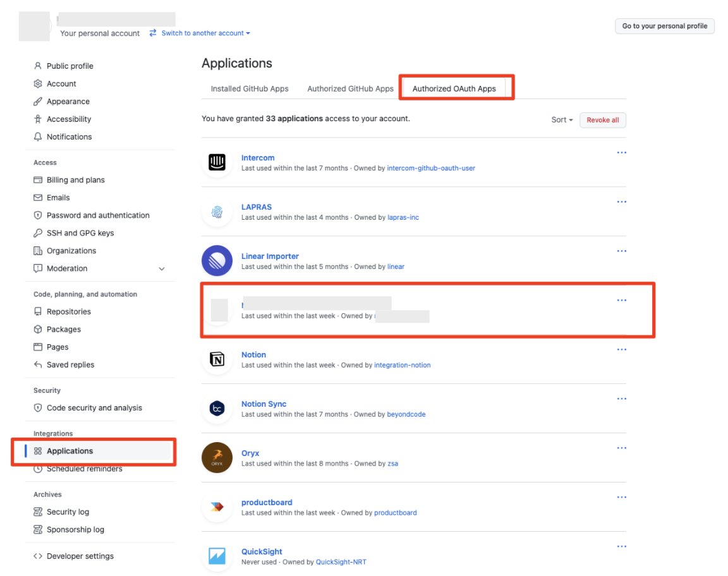Open the beyondcode owner link
This screenshot has width=728, height=576.
click(406, 414)
